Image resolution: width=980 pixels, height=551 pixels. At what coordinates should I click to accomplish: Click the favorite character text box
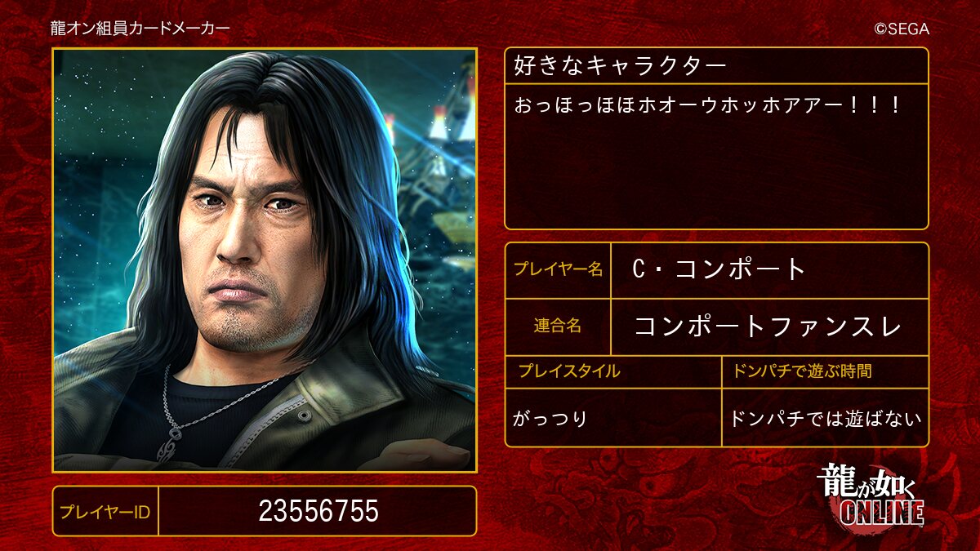click(716, 156)
